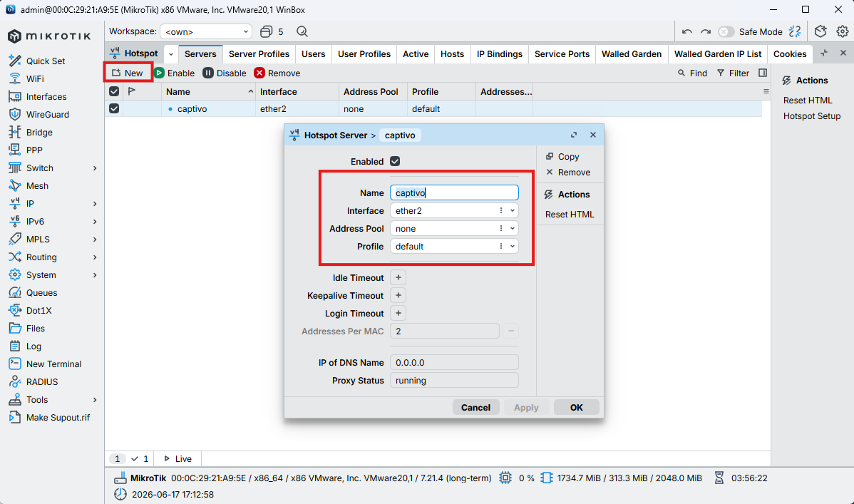Open the IP Bindings tab
The image size is (854, 504).
(x=500, y=54)
